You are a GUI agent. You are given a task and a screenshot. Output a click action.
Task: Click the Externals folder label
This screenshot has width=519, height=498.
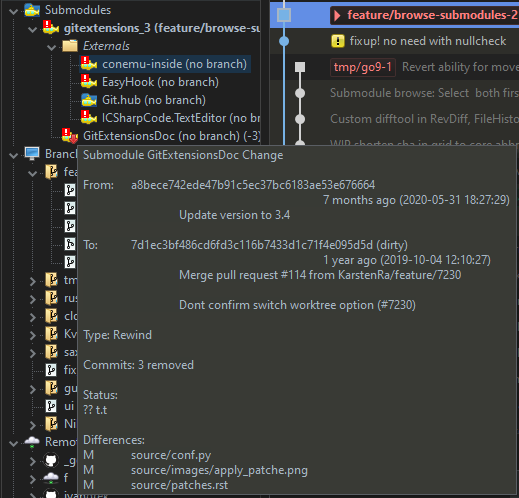coord(106,46)
